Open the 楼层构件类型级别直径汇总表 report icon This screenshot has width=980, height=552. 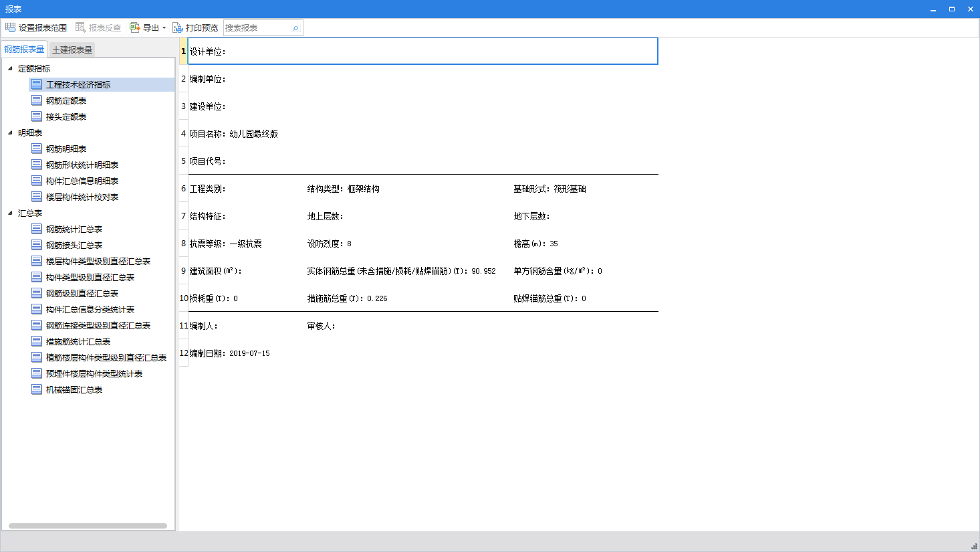pyautogui.click(x=37, y=261)
